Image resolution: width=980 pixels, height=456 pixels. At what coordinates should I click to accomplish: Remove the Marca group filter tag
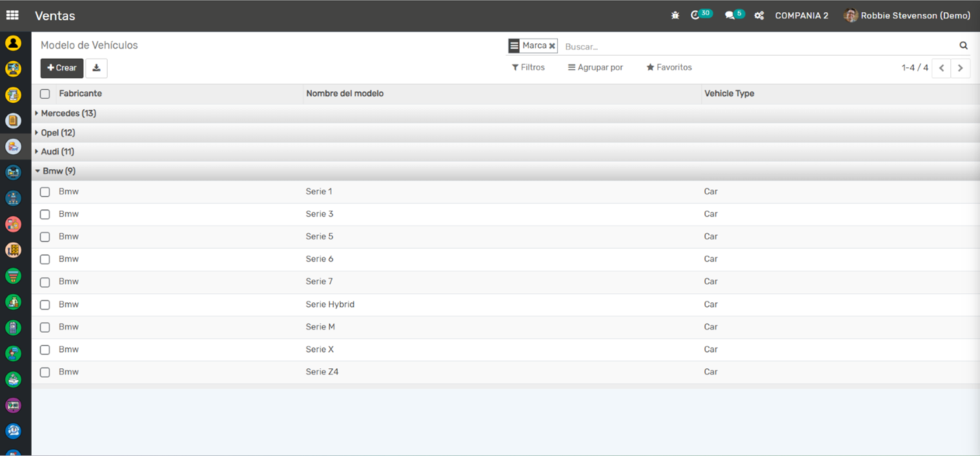[552, 46]
